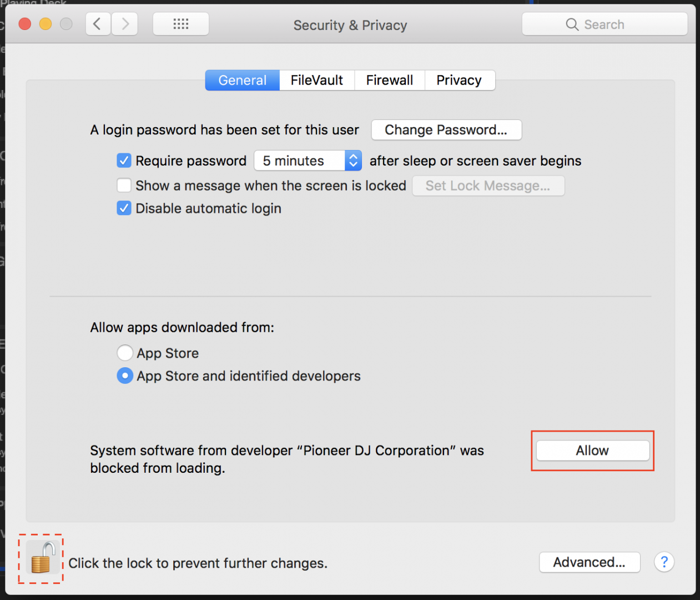Enable Show a message when screen is locked
This screenshot has width=700, height=600.
tap(124, 185)
